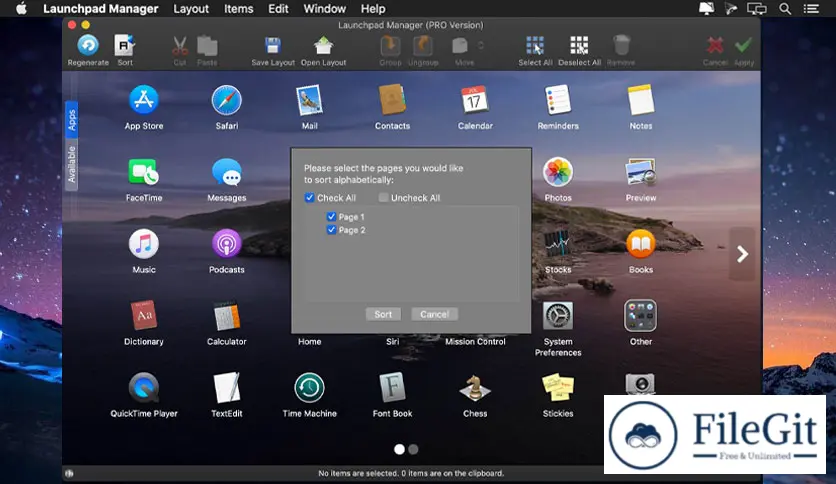The height and width of the screenshot is (484, 836).
Task: Select the Contacts app icon
Action: (392, 100)
